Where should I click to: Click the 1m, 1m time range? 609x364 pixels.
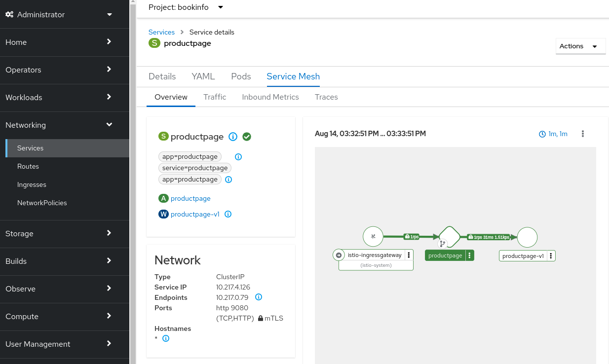tap(553, 134)
